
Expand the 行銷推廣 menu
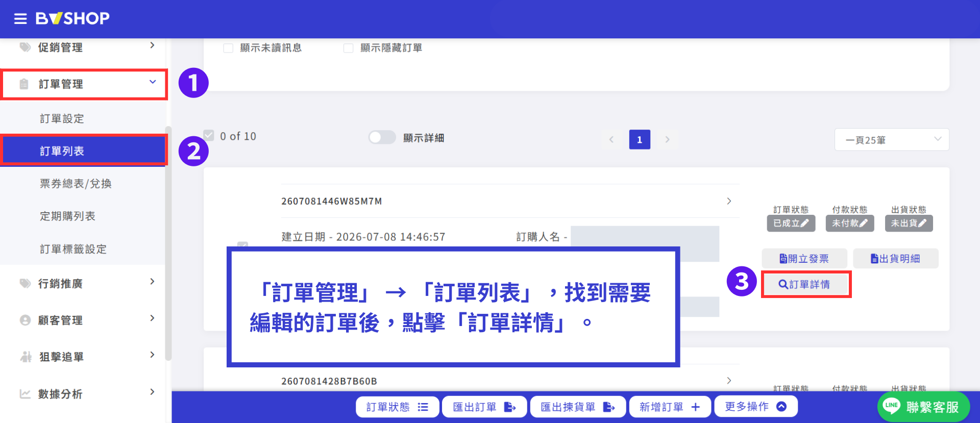152,281
